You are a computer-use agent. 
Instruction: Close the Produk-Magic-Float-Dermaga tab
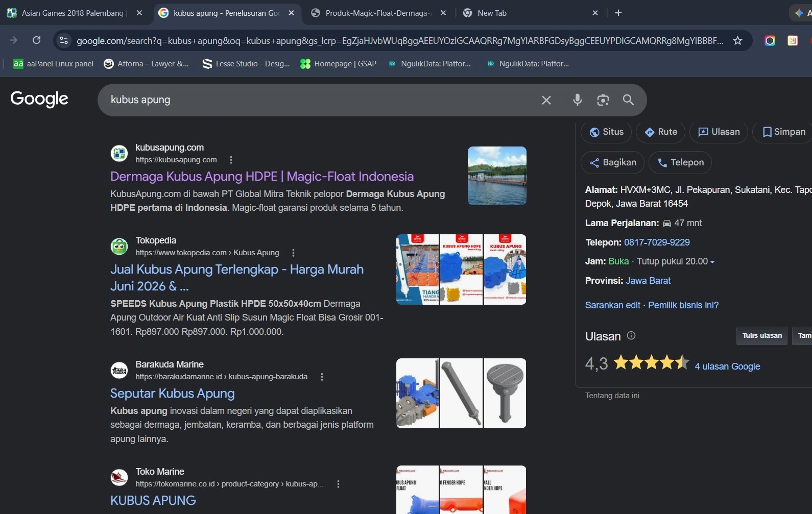tap(443, 13)
